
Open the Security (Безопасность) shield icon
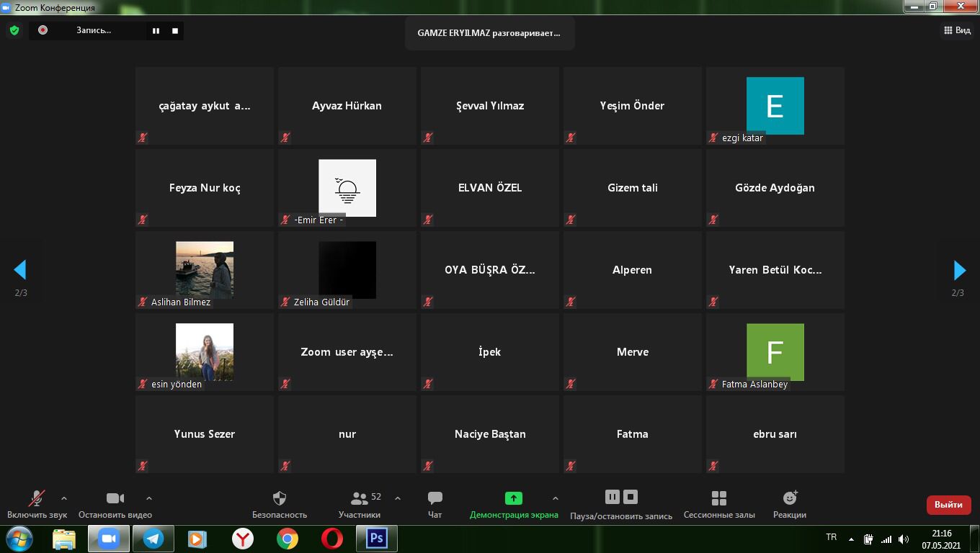coord(280,498)
